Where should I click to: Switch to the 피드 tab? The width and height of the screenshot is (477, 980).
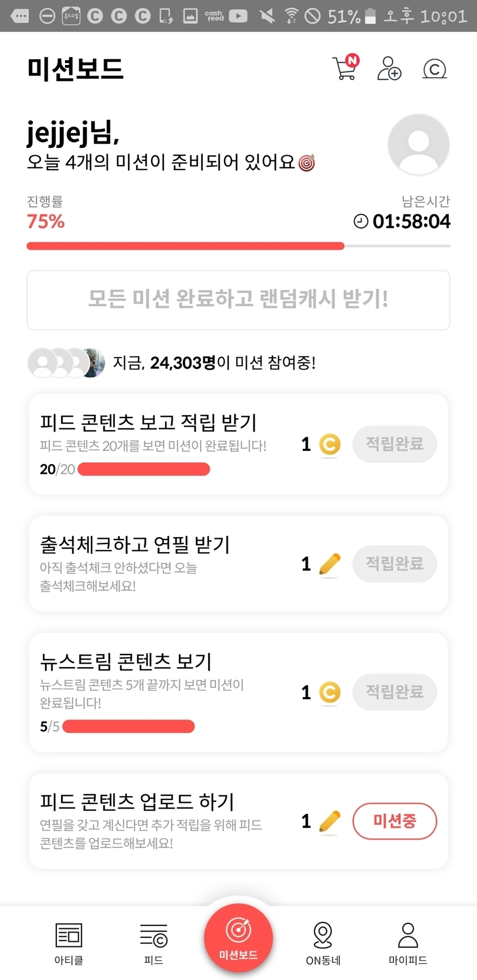pyautogui.click(x=153, y=943)
